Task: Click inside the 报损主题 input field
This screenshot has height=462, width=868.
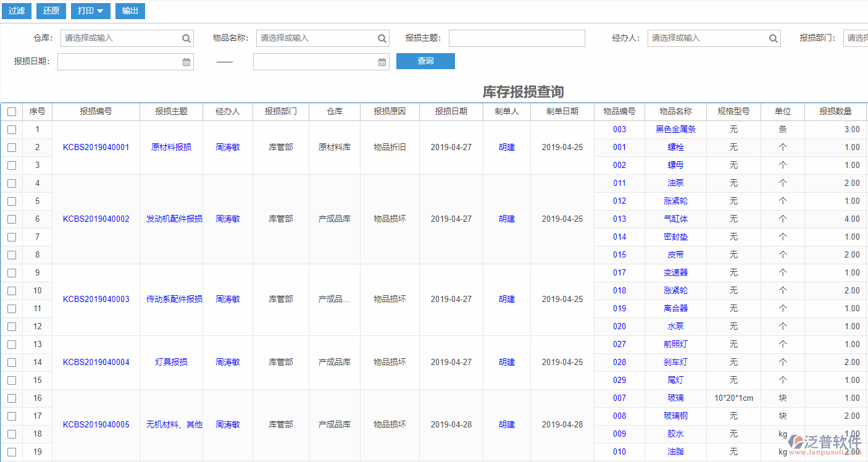Action: pos(517,38)
